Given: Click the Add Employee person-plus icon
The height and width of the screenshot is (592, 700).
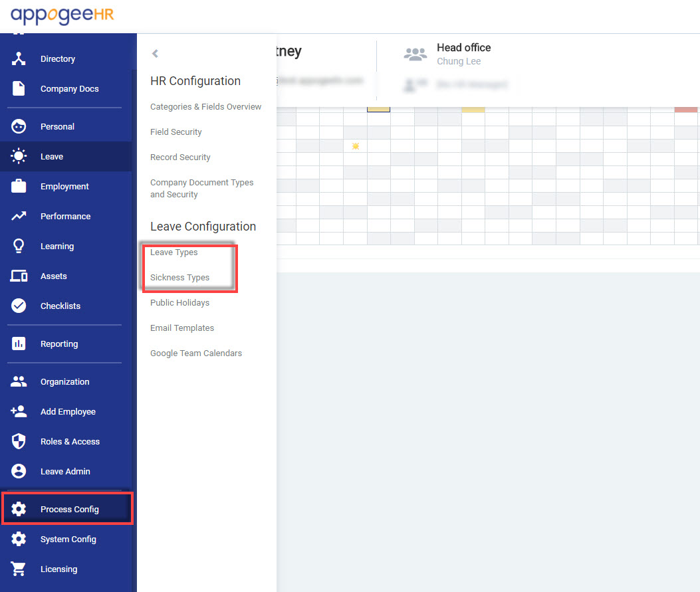Looking at the screenshot, I should (19, 411).
